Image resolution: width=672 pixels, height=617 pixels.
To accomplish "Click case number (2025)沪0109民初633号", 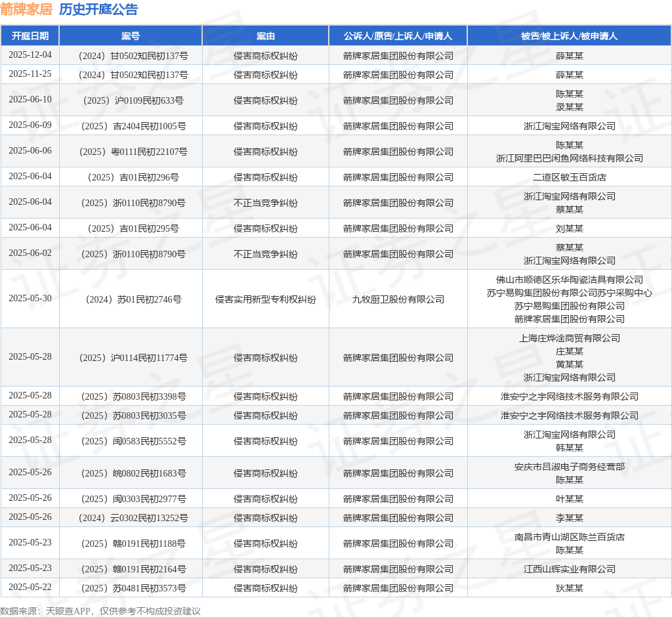I will point(133,100).
